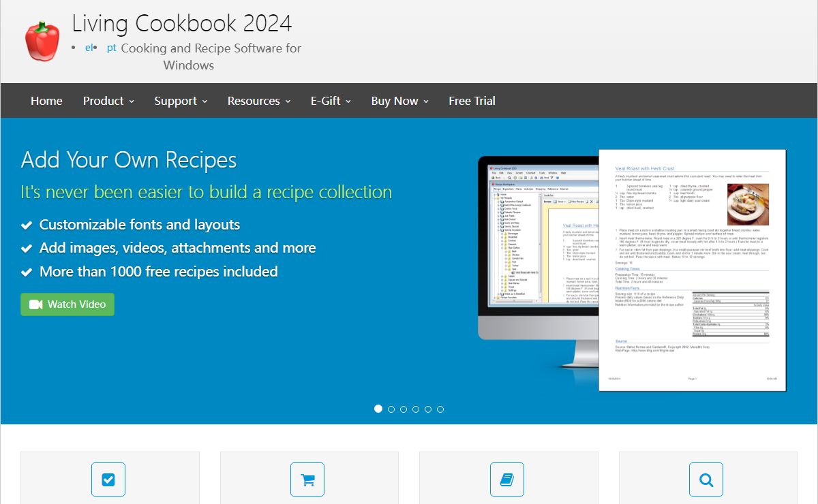Image resolution: width=818 pixels, height=504 pixels.
Task: Click the 'Cooking and Recipe Software for Windows' tagline
Action: pos(211,57)
